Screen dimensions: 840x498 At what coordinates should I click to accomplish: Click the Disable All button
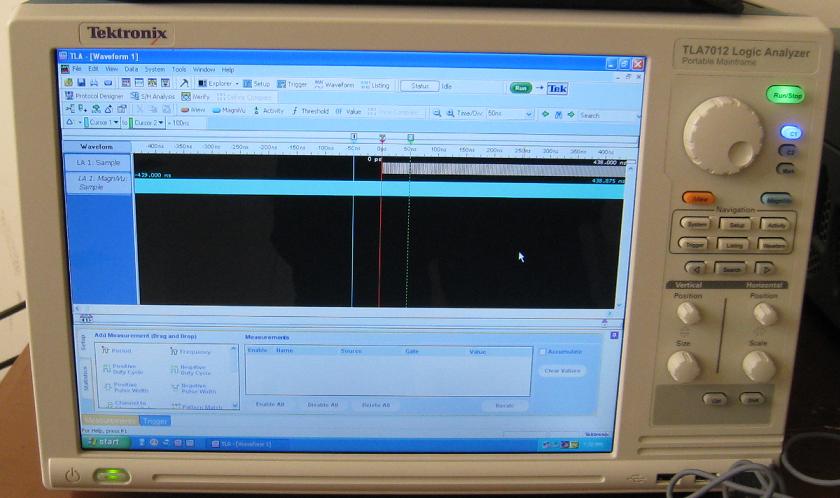(322, 405)
